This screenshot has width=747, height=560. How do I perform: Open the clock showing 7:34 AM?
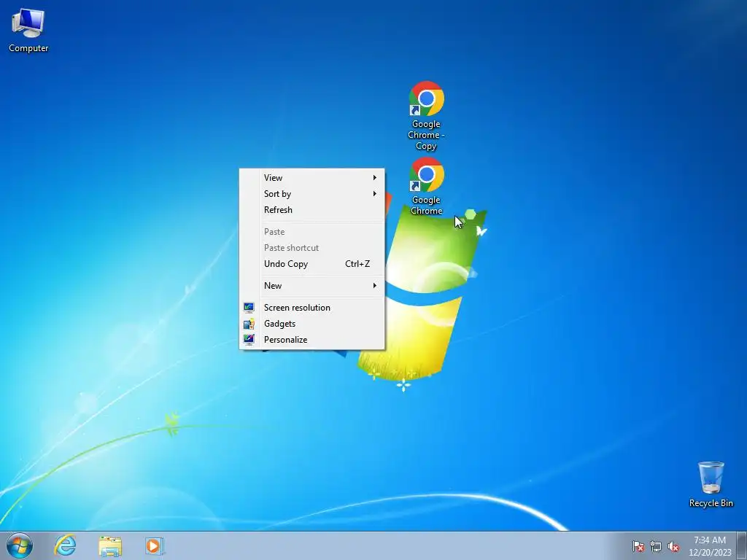[710, 546]
